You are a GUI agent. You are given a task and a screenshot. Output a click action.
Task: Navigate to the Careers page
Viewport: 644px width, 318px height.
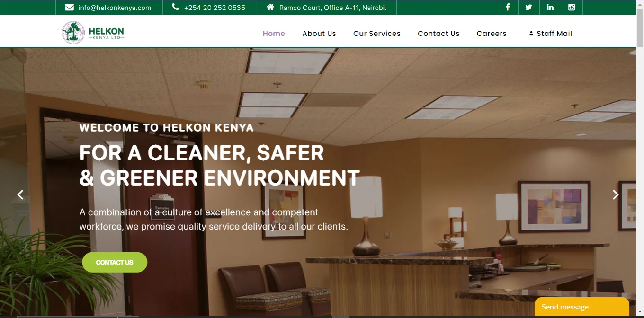click(x=492, y=33)
